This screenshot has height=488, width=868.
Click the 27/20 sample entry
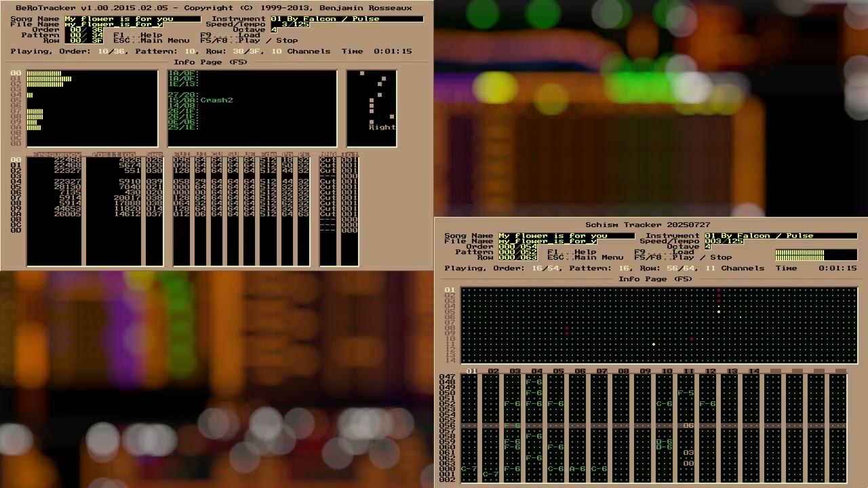click(x=183, y=95)
